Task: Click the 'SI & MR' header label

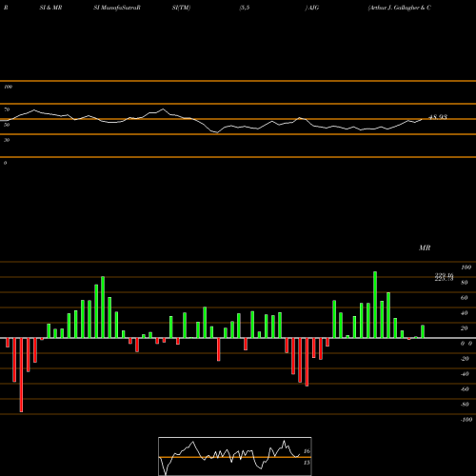Action: coord(50,8)
